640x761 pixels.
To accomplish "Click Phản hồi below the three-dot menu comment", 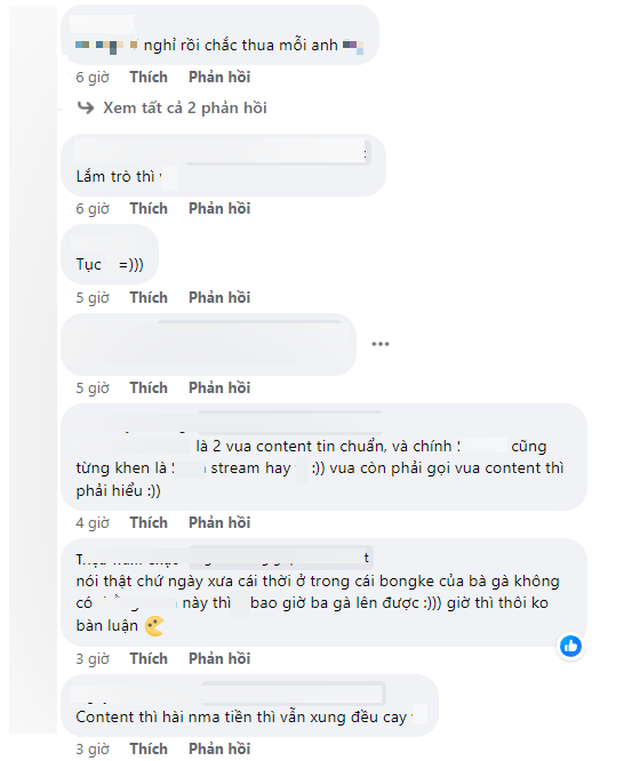I will 219,387.
